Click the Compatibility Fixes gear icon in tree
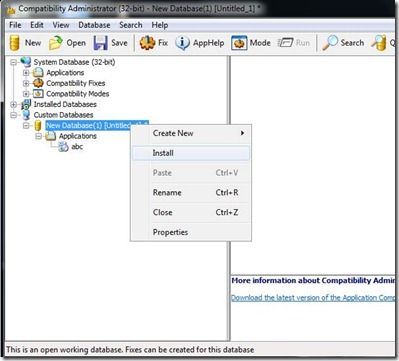This screenshot has height=361, width=399. coord(38,83)
